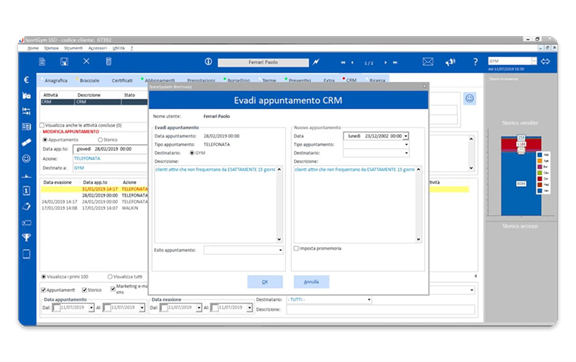Open the bottom Destinatario TUTTI dropdown
This screenshot has width=576, height=362.
coord(369,300)
